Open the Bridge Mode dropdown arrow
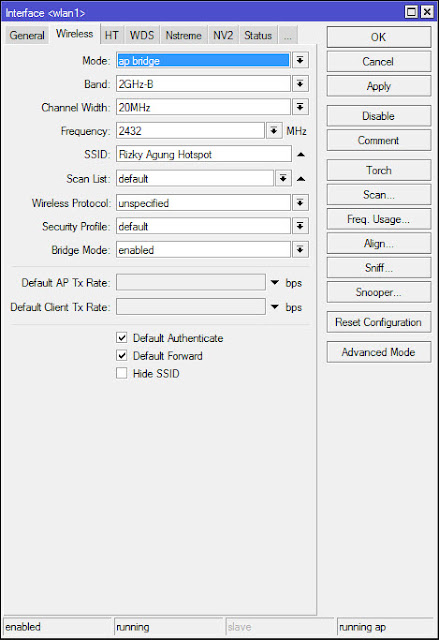 point(300,249)
